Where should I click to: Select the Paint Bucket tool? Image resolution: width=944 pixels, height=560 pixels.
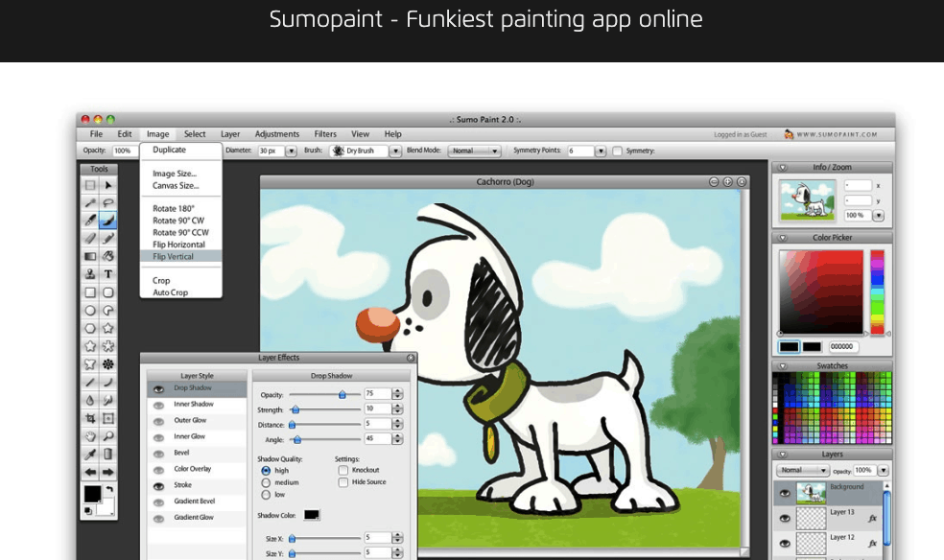point(108,256)
